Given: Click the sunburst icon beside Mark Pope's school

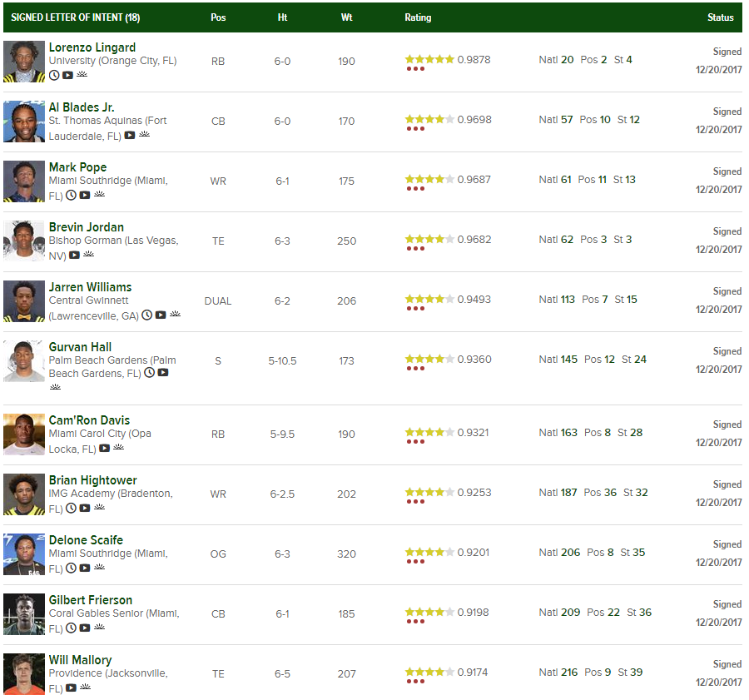Looking at the screenshot, I should [x=99, y=195].
